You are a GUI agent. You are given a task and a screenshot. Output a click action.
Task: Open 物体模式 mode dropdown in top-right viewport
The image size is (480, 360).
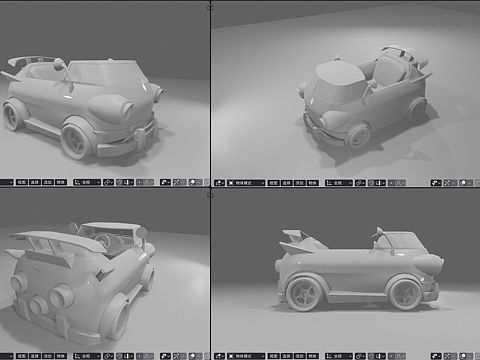(x=246, y=183)
